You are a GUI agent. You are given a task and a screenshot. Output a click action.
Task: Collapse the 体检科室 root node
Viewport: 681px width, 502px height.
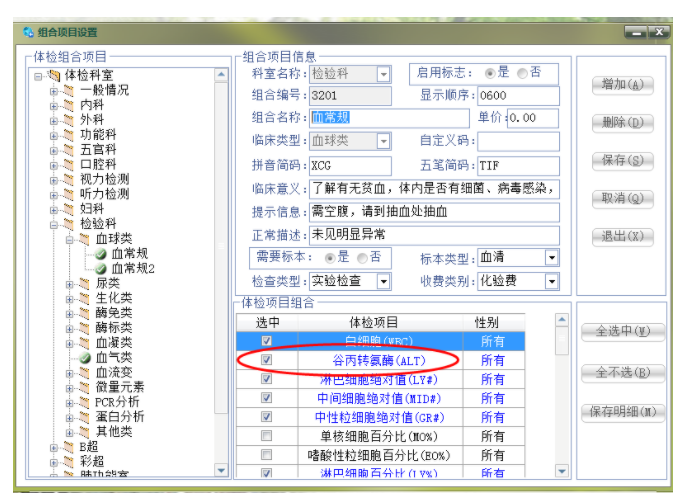(38, 77)
